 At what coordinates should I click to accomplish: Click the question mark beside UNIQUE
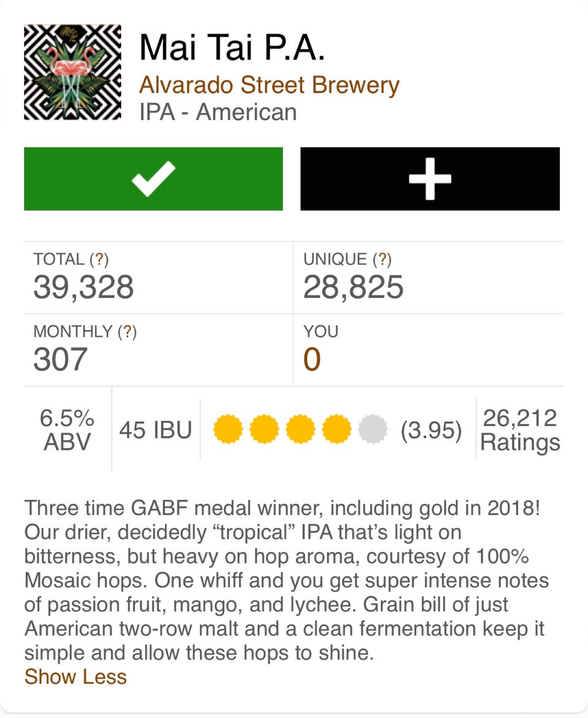(382, 259)
